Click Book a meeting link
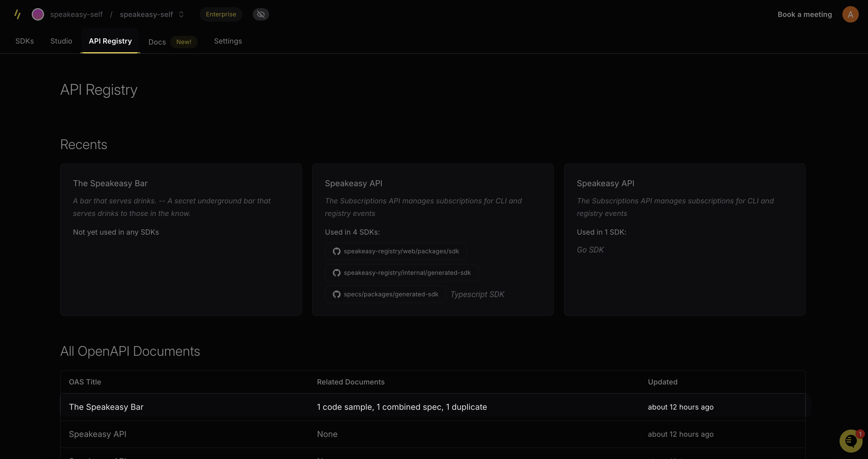 (x=805, y=14)
